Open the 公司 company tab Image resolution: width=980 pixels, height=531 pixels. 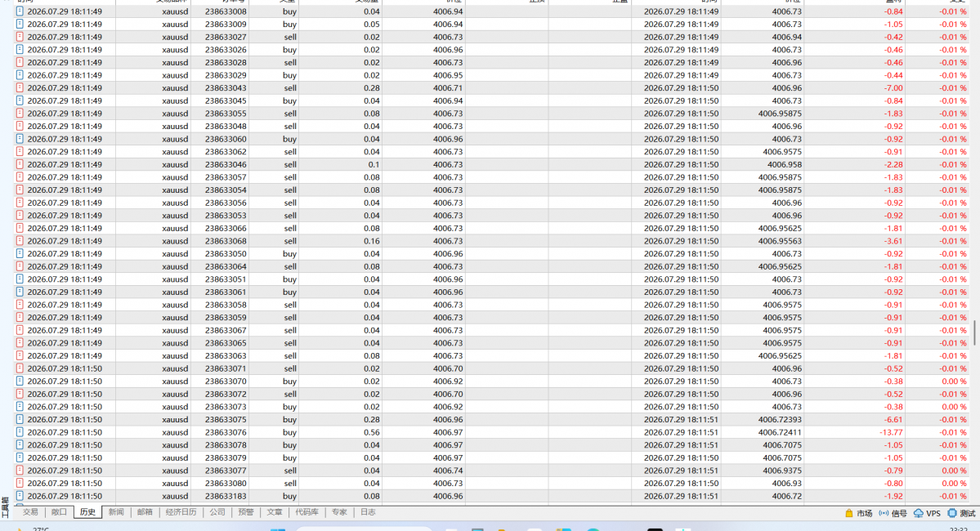click(x=217, y=512)
